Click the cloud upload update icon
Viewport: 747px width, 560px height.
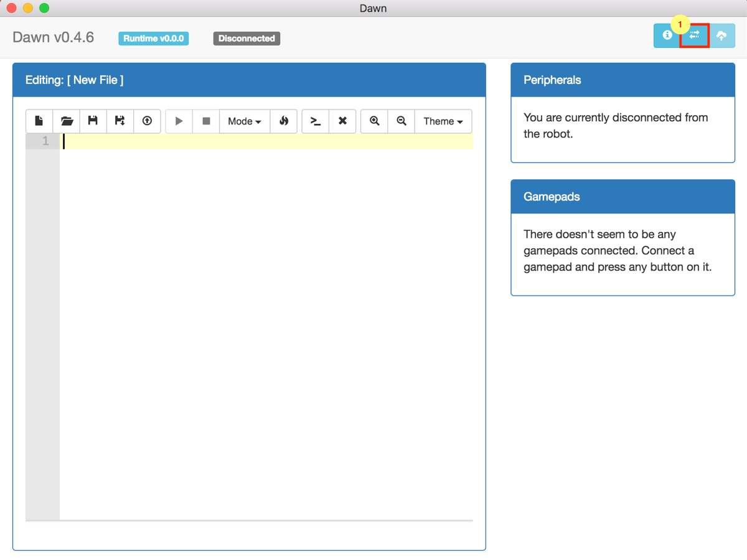click(x=721, y=35)
